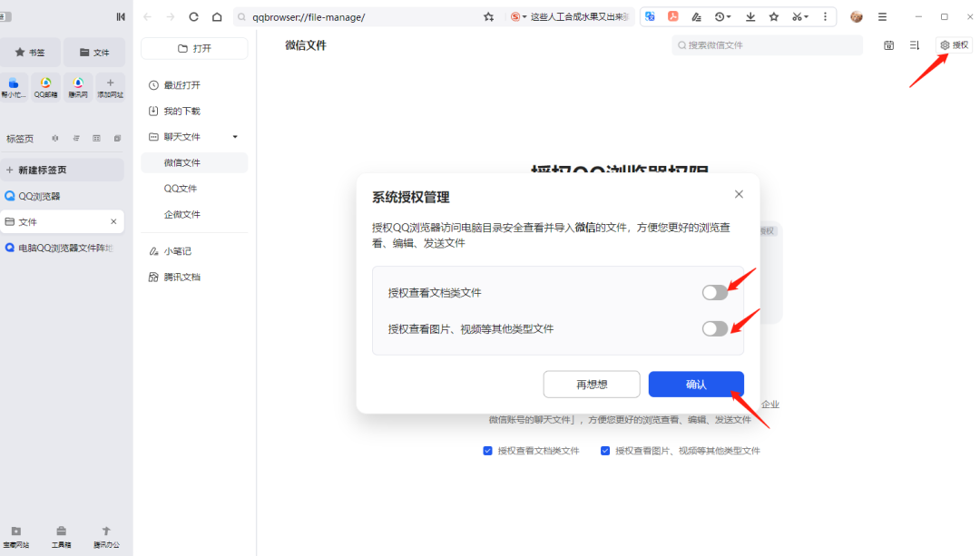Select 企微文件 in the sidebar
This screenshot has width=980, height=556.
[194, 214]
